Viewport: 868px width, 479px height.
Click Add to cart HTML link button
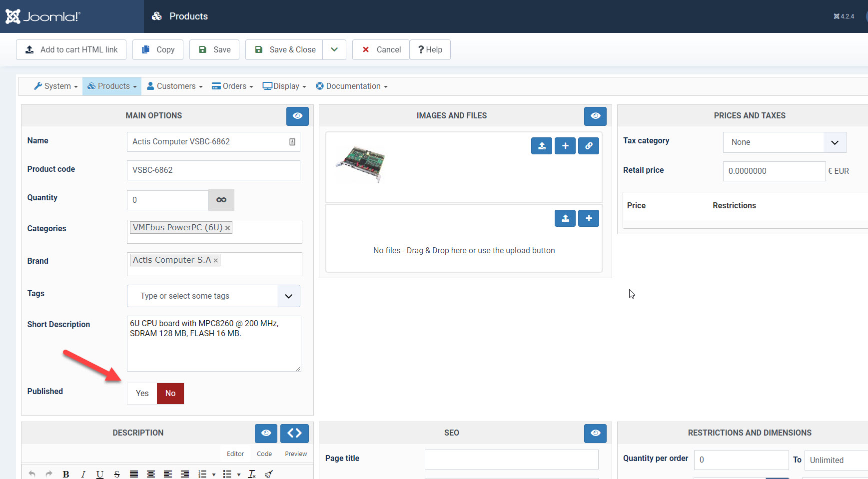point(71,50)
